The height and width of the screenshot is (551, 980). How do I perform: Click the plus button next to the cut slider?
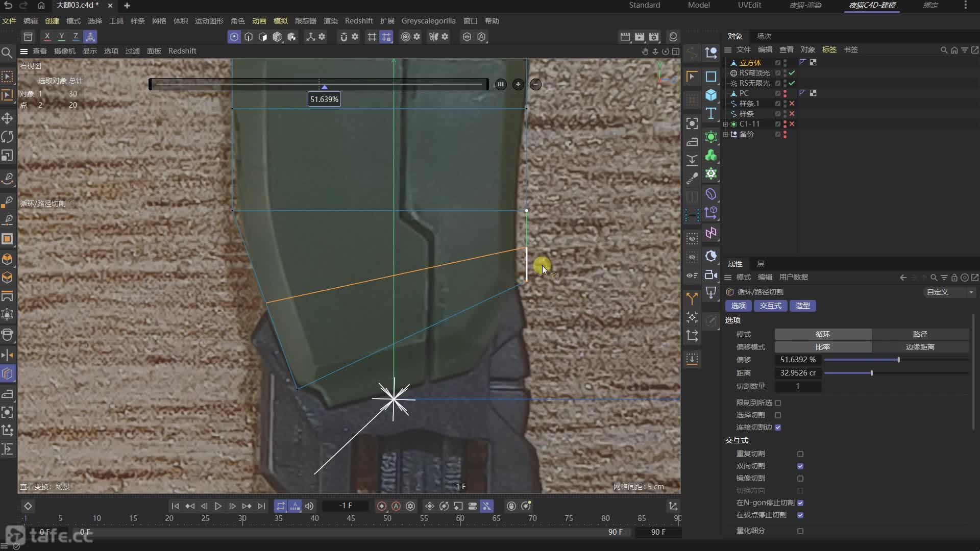point(518,85)
